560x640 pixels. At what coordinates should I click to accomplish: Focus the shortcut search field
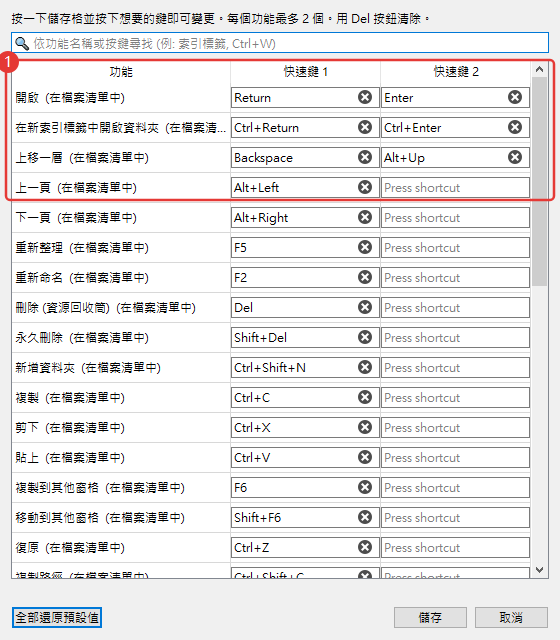coord(280,43)
